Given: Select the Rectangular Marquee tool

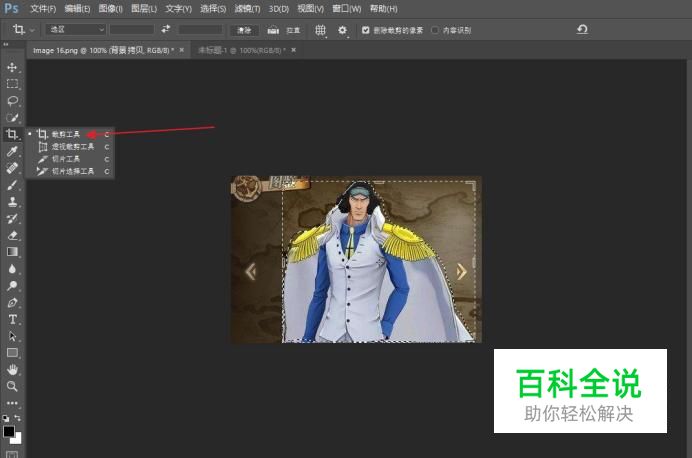Looking at the screenshot, I should pos(12,84).
